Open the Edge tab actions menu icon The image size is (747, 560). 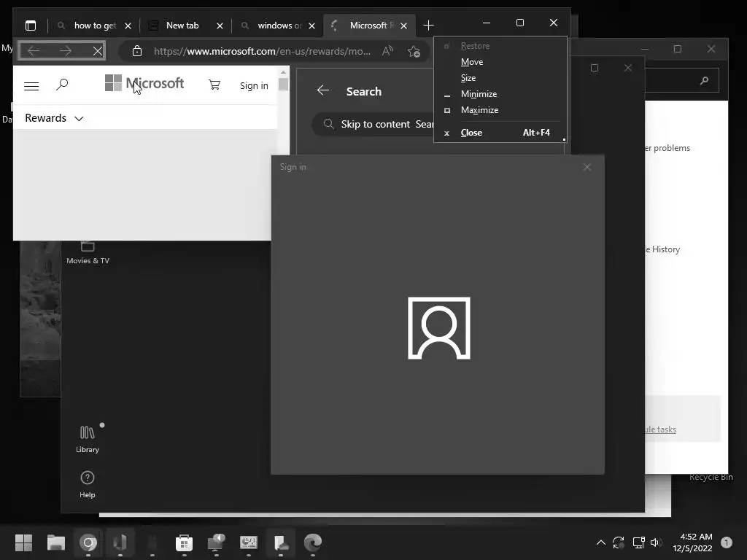31,26
